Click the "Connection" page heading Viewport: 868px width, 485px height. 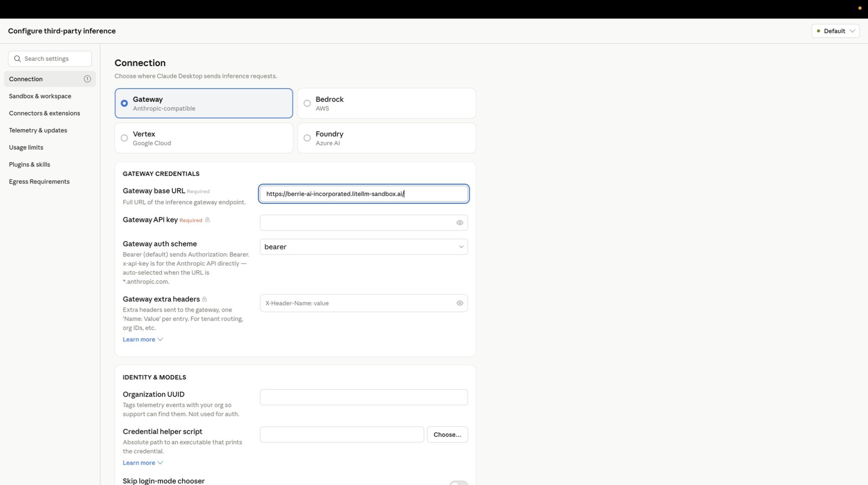coord(140,63)
